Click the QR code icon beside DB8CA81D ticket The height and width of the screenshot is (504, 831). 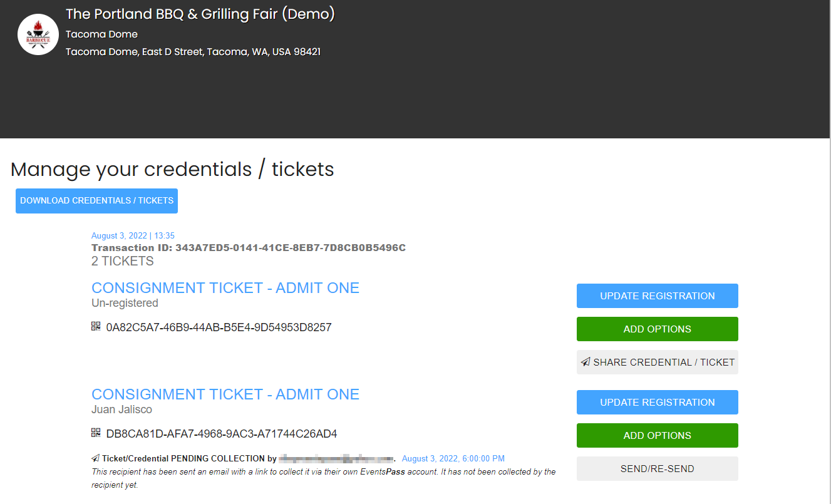[96, 433]
